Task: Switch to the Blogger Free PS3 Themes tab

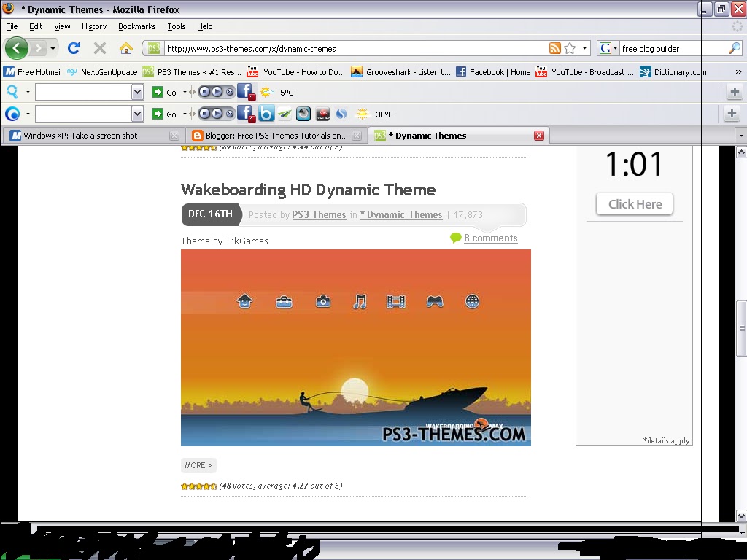Action: click(276, 136)
